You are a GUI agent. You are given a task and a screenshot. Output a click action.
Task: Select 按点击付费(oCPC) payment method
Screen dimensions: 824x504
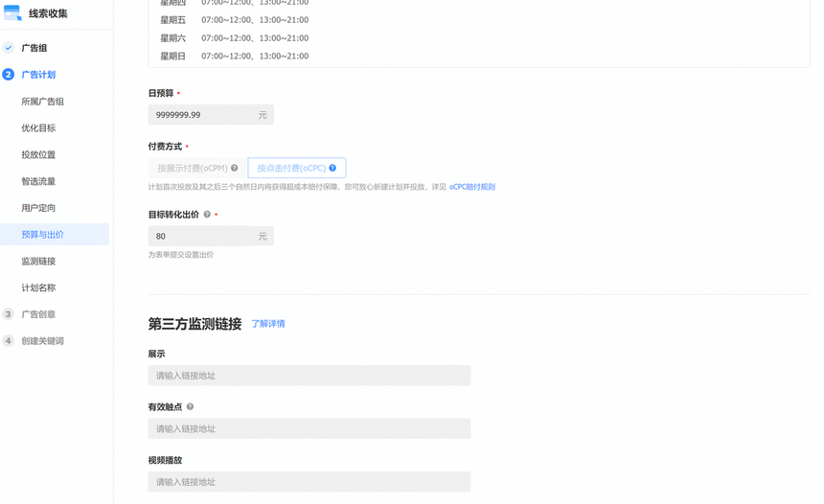point(291,169)
